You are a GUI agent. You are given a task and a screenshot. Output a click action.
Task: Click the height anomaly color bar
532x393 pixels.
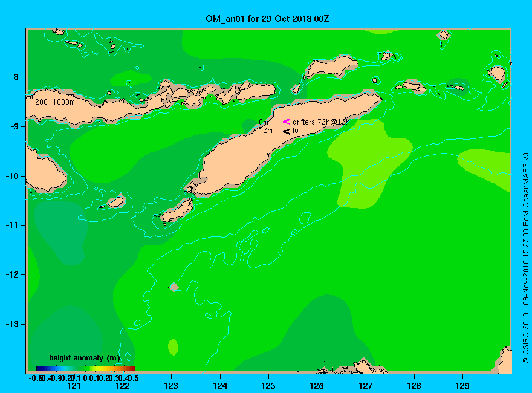[x=86, y=368]
